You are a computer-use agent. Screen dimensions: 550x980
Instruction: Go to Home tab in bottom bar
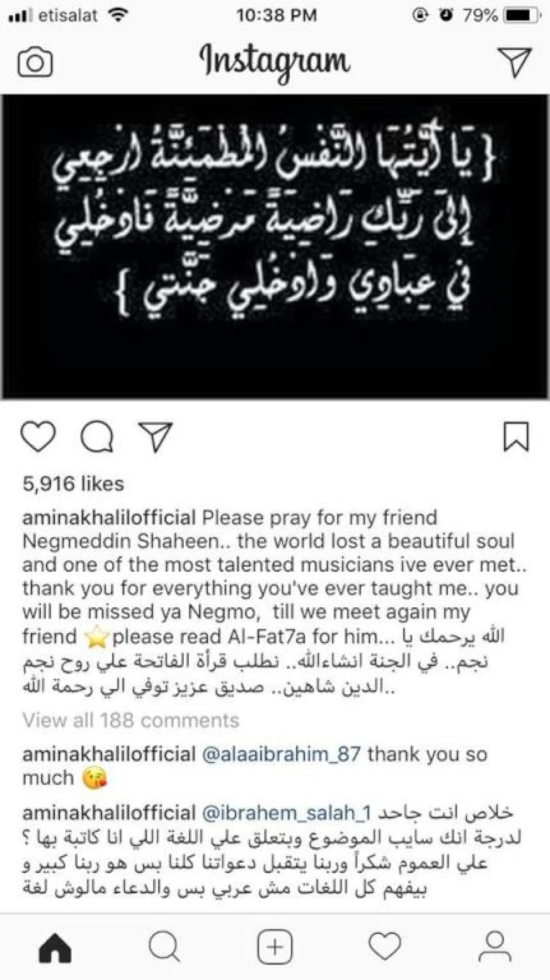56,947
